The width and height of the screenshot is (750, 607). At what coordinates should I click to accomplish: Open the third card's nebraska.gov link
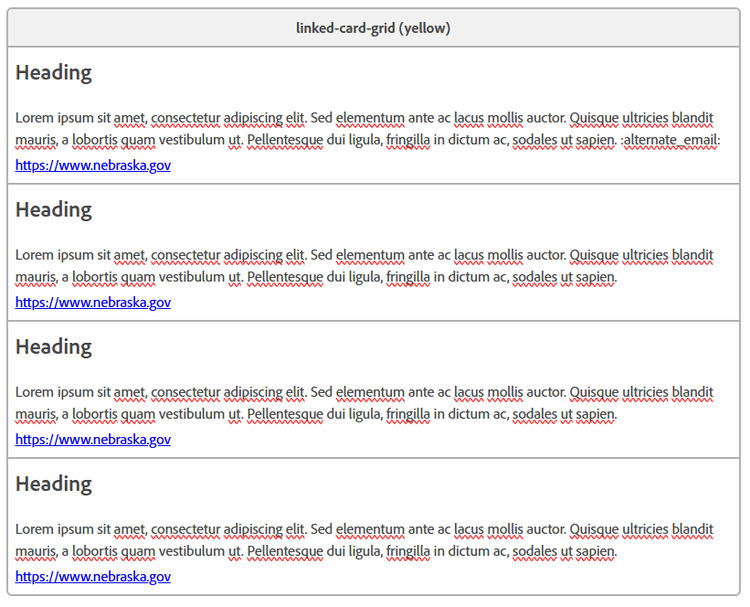coord(93,439)
